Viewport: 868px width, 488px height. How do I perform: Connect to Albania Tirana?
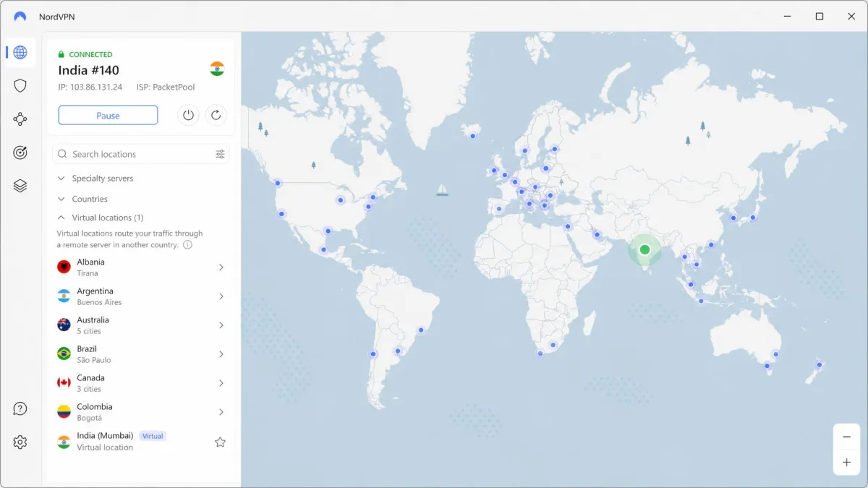(141, 267)
